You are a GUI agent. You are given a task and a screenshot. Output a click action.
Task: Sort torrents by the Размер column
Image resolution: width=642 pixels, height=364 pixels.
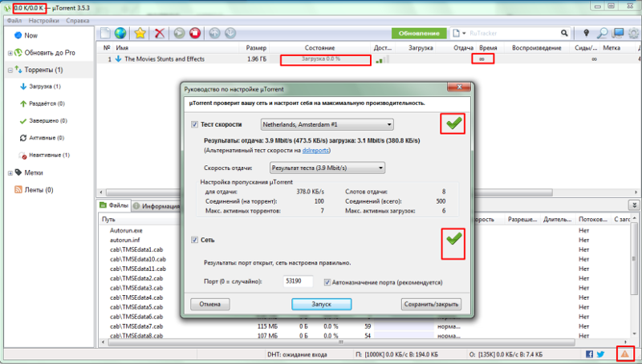pyautogui.click(x=256, y=48)
